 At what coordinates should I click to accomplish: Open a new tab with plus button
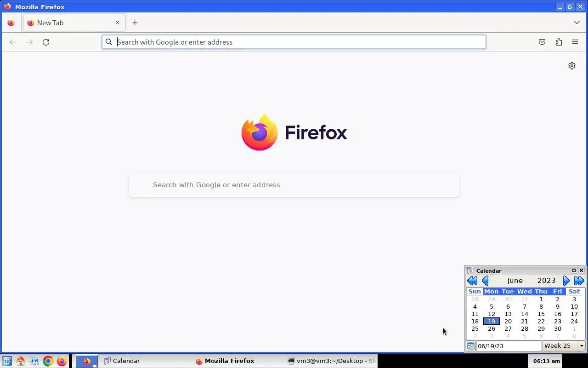(x=135, y=23)
